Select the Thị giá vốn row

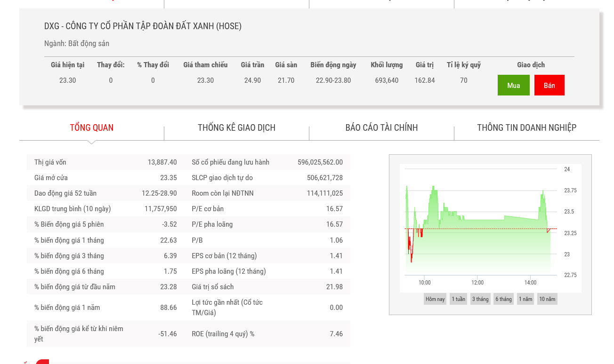105,162
